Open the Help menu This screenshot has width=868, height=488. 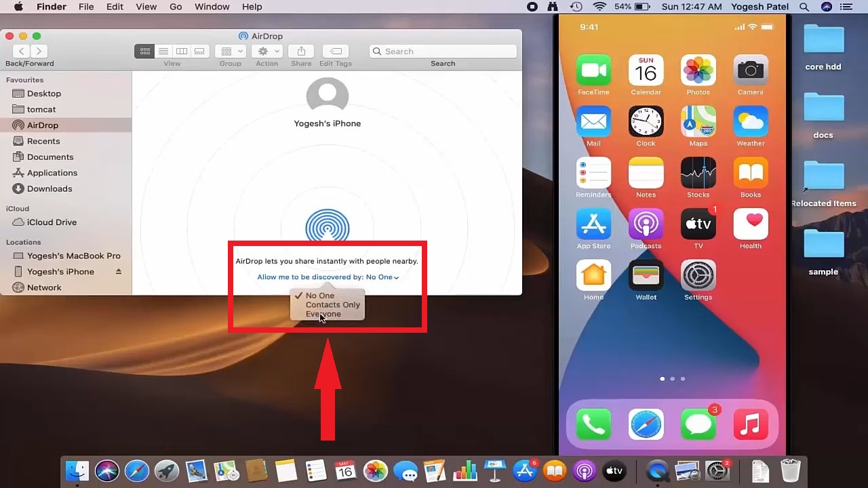(x=252, y=7)
